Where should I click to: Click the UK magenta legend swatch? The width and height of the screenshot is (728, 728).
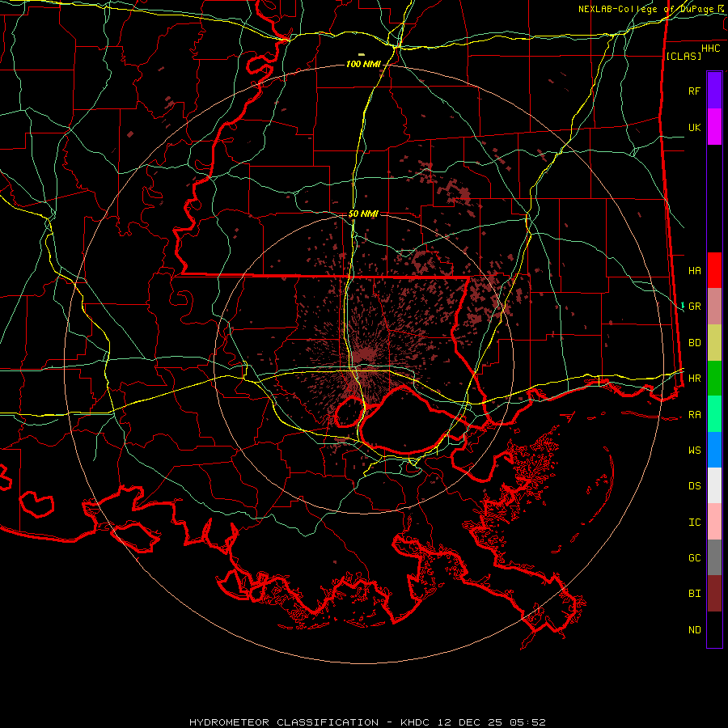(x=714, y=127)
